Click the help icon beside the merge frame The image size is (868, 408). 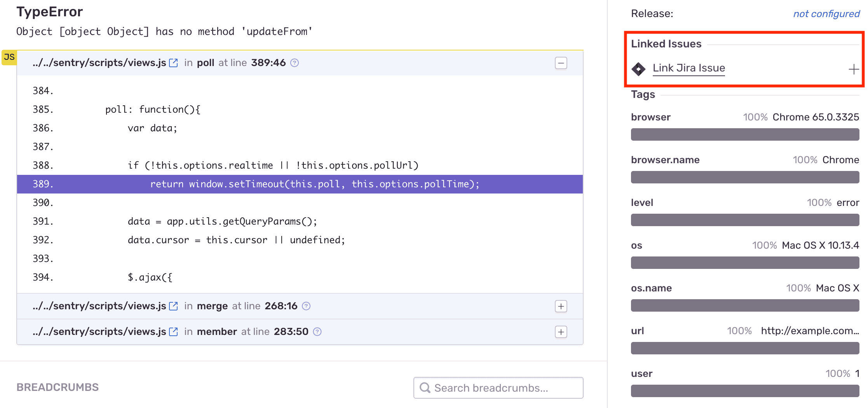(306, 306)
